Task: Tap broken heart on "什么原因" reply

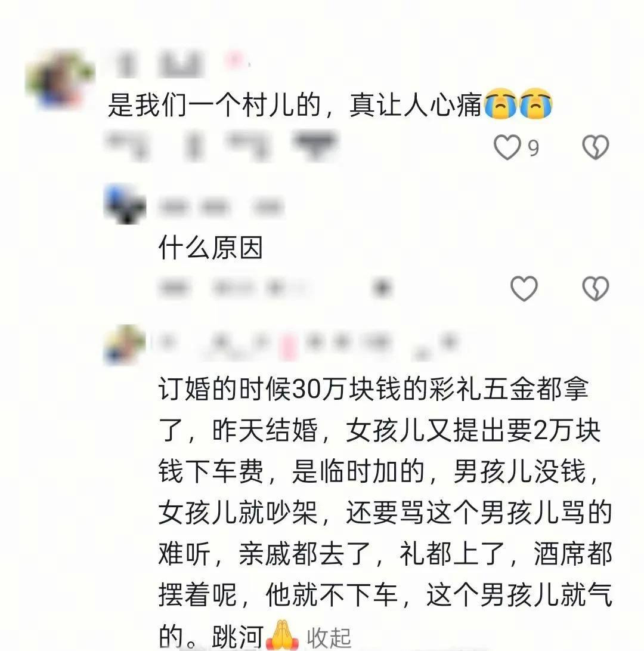Action: click(596, 288)
